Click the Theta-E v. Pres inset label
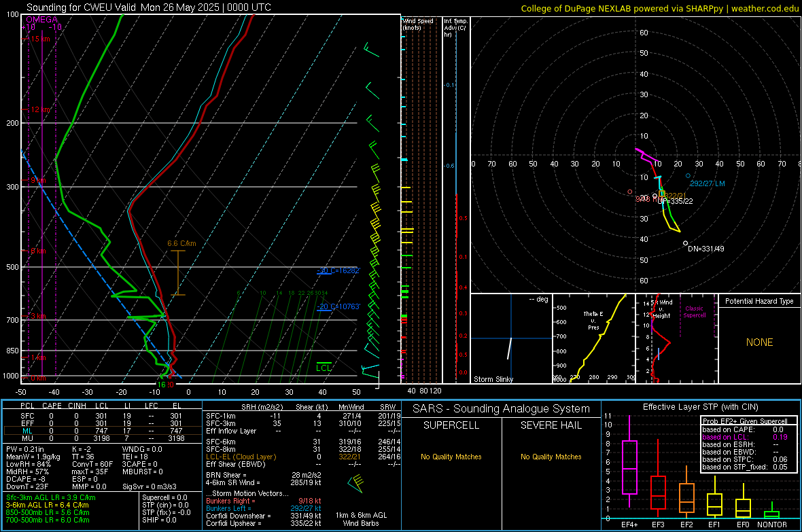The height and width of the screenshot is (532, 802). 593,320
